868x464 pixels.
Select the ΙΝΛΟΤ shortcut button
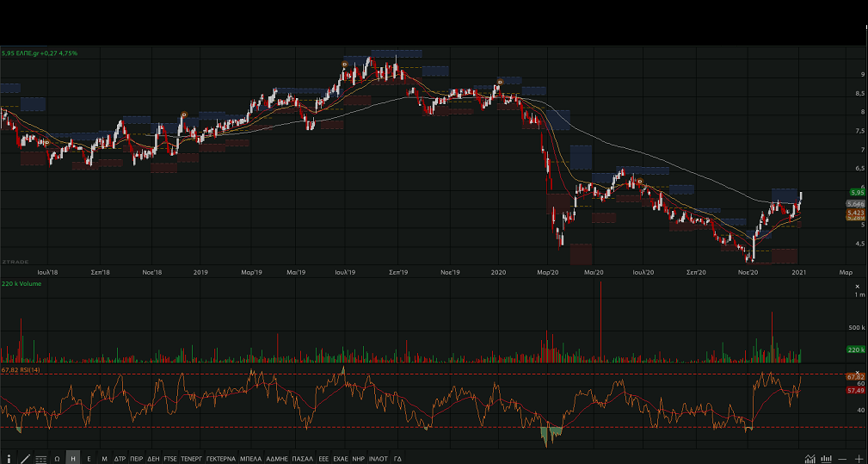coord(378,458)
